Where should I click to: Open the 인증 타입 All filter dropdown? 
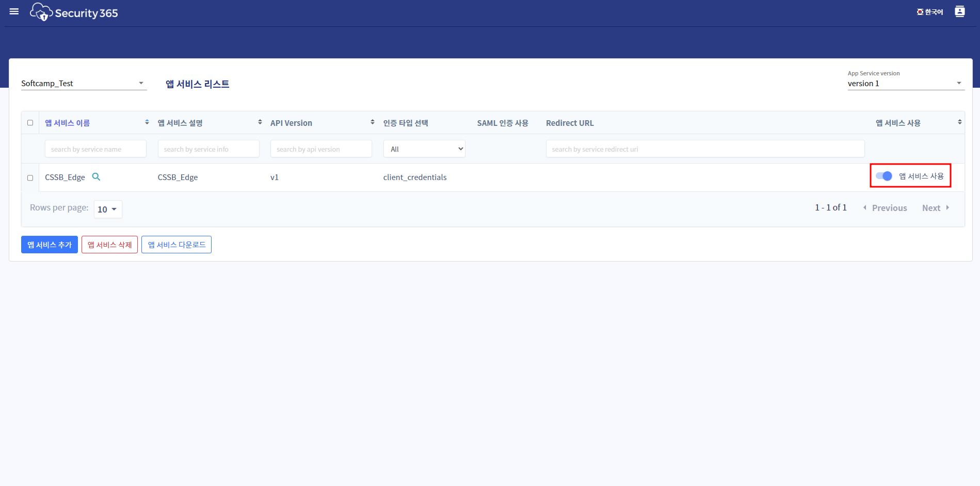[424, 149]
